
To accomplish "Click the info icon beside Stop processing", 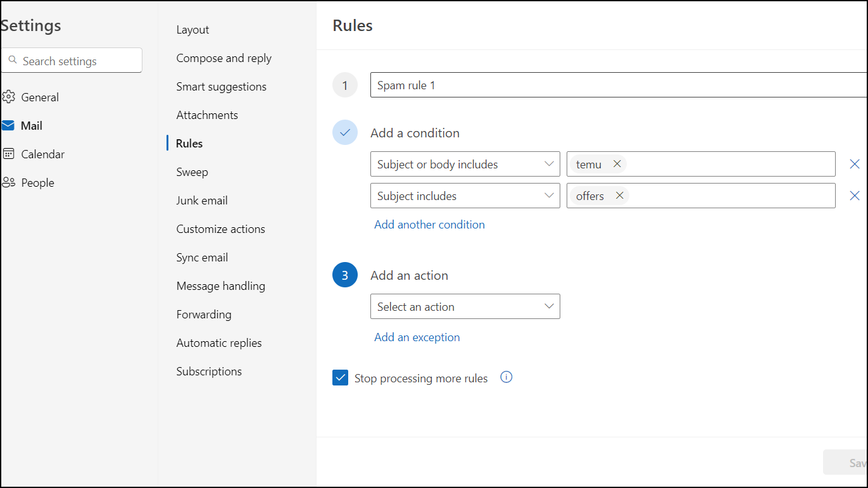I will pyautogui.click(x=506, y=377).
